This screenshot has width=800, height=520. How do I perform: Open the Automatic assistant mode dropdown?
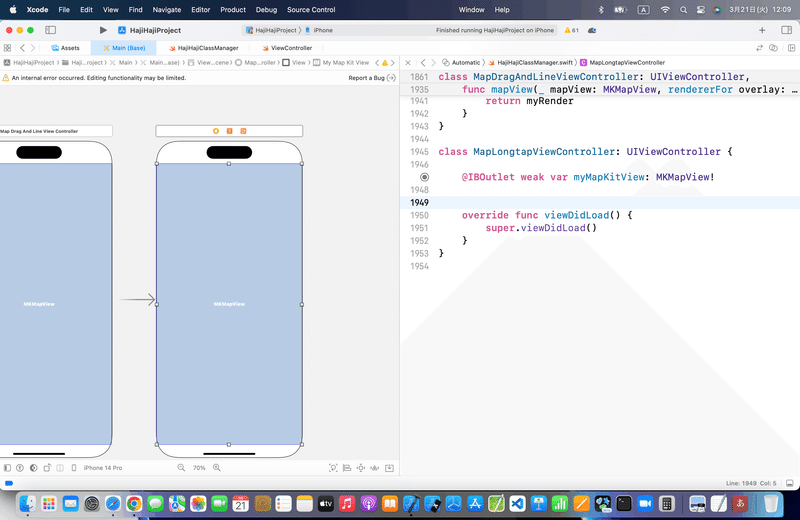click(x=461, y=63)
